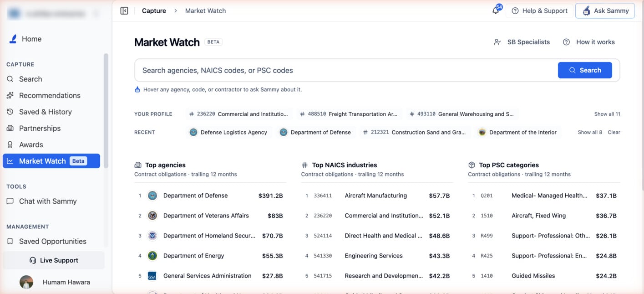Open R499 Support- Professional row
The image size is (644, 294).
coord(544,236)
